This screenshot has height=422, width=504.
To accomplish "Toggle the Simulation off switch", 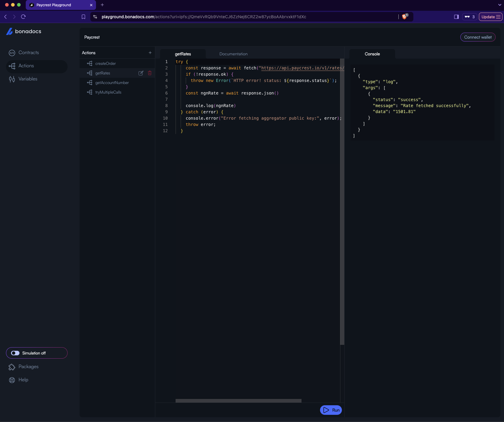I will tap(15, 353).
